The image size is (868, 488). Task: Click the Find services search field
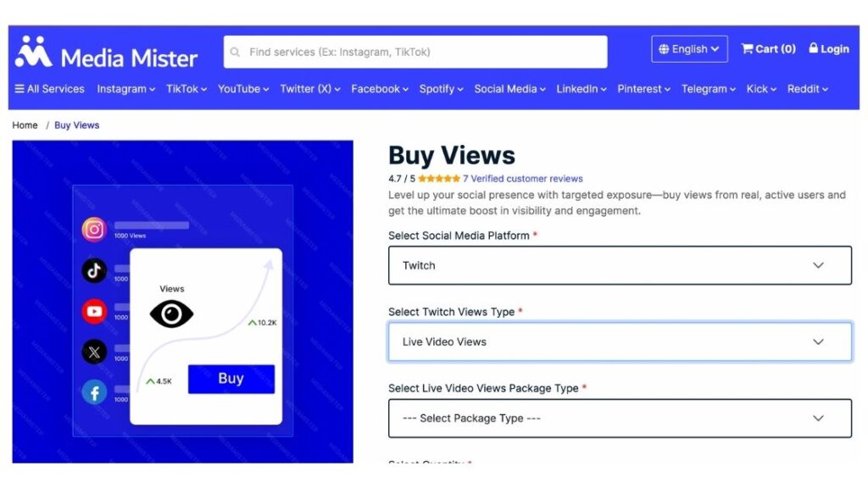click(415, 52)
